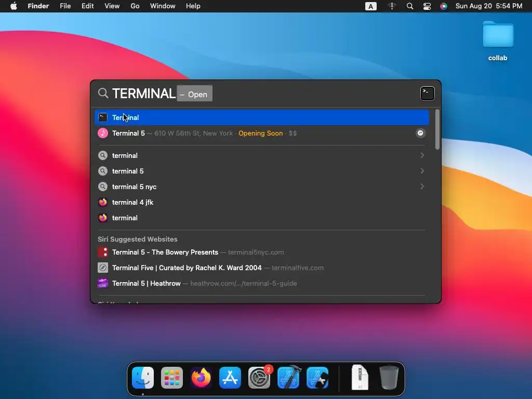532x399 pixels.
Task: Open the Finder menu
Action: pyautogui.click(x=38, y=6)
